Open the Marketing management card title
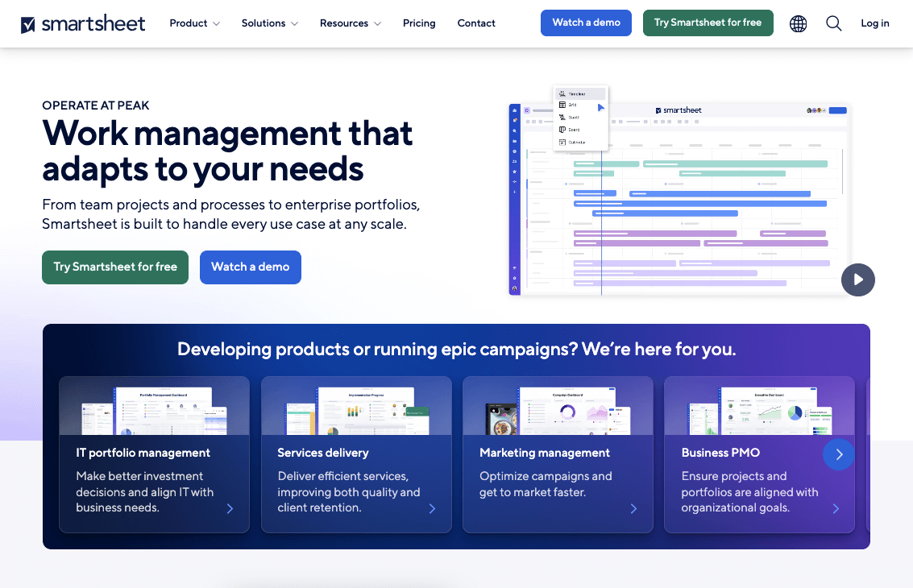This screenshot has height=588, width=913. coord(545,453)
